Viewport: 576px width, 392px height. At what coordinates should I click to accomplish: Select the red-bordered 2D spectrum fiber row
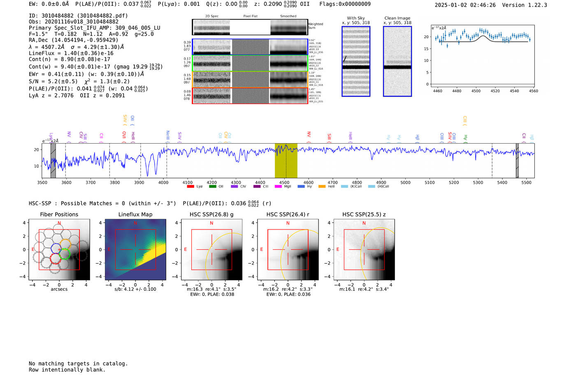pyautogui.click(x=250, y=96)
